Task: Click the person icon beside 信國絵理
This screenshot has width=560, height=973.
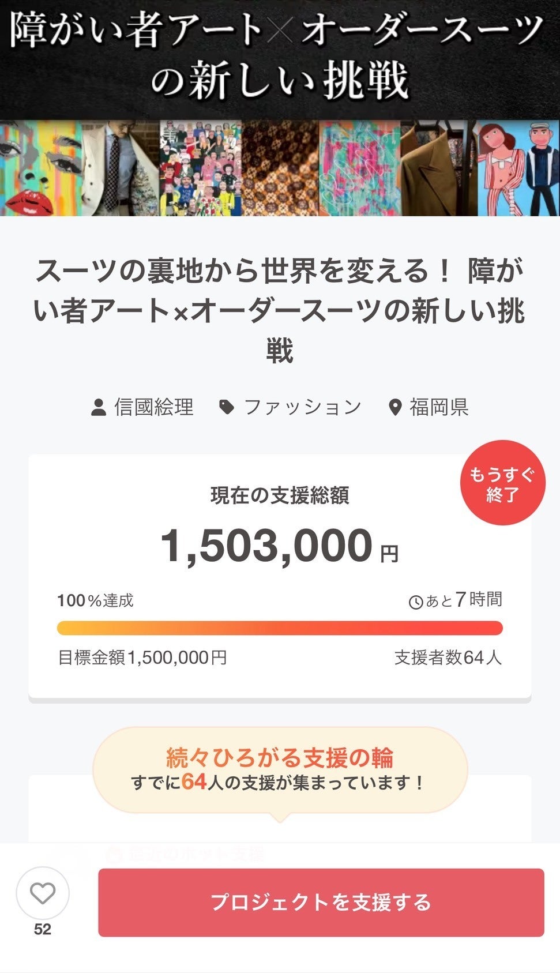Action: 99,407
